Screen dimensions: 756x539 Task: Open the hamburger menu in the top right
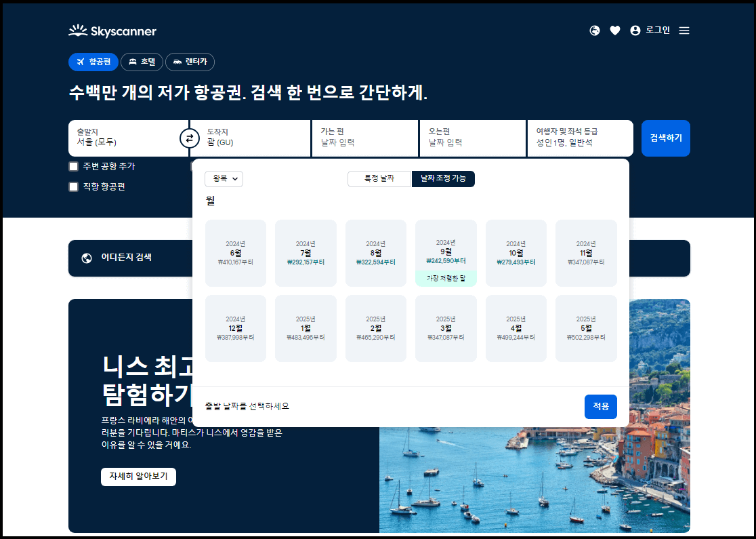[x=684, y=31]
